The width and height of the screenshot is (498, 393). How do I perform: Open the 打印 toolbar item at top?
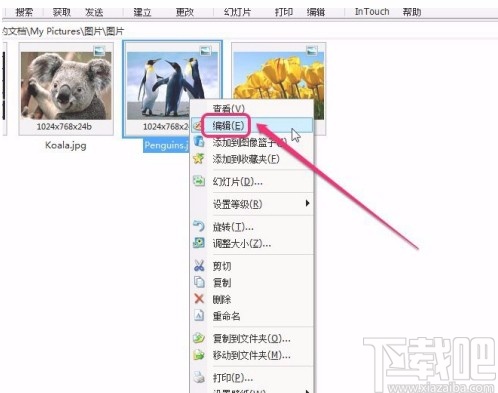284,12
